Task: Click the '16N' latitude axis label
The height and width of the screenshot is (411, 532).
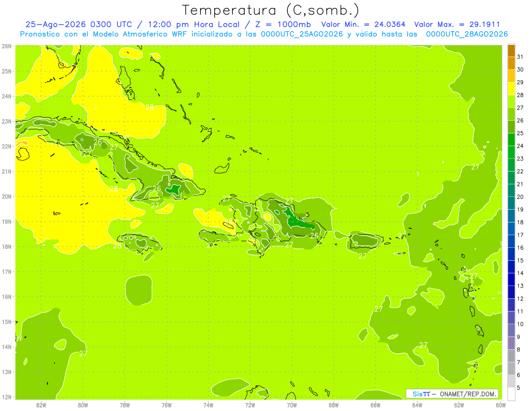Action: point(6,297)
